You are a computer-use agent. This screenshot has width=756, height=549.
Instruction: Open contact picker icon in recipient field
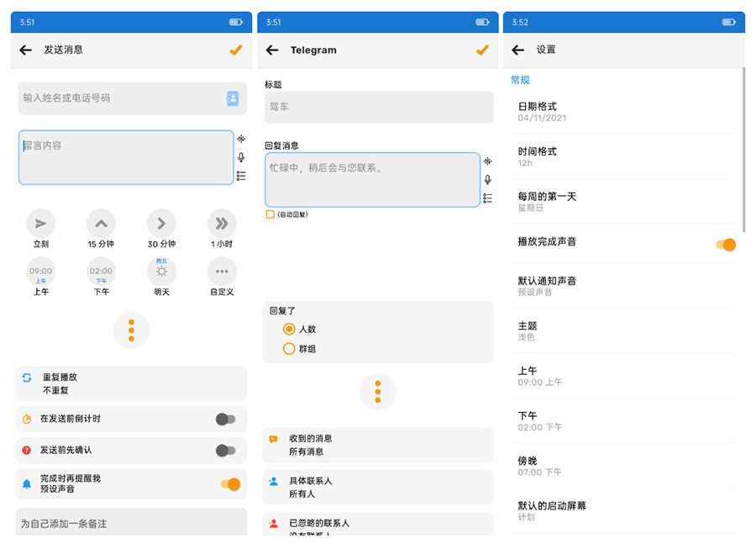(233, 98)
